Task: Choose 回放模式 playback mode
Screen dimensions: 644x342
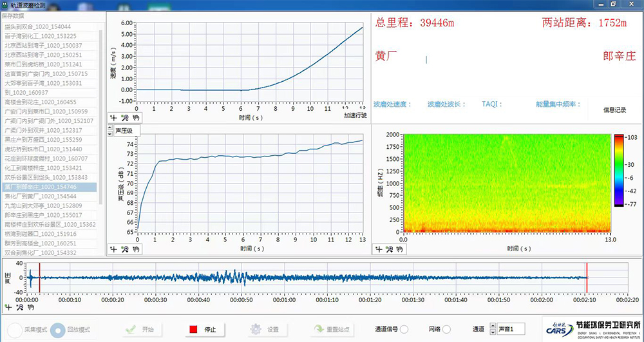Action: 59,330
